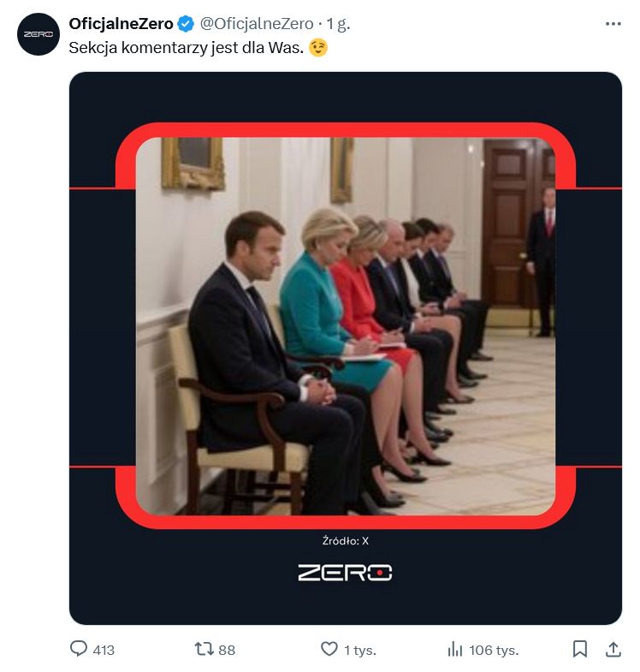
Task: Repost the tweet using the retweet icon
Action: (203, 650)
